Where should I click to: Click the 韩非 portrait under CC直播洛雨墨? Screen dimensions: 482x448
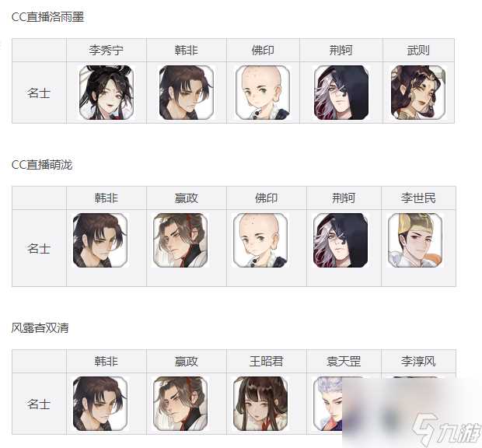(187, 93)
